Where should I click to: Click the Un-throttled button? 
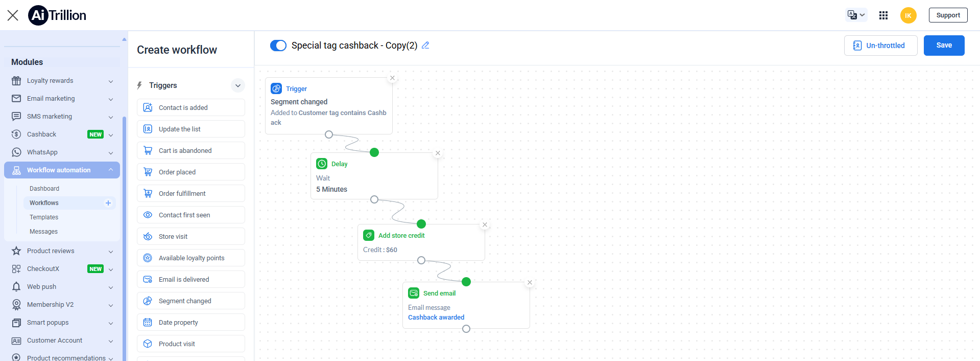pyautogui.click(x=880, y=46)
